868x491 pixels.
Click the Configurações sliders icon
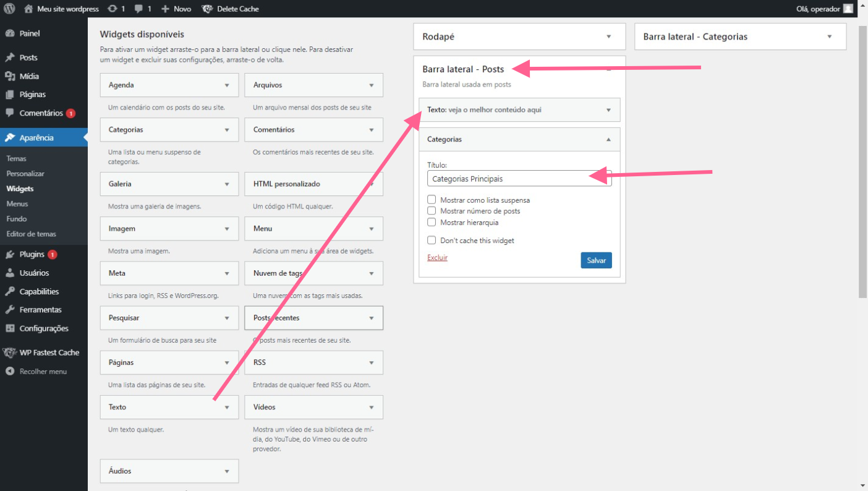(10, 328)
